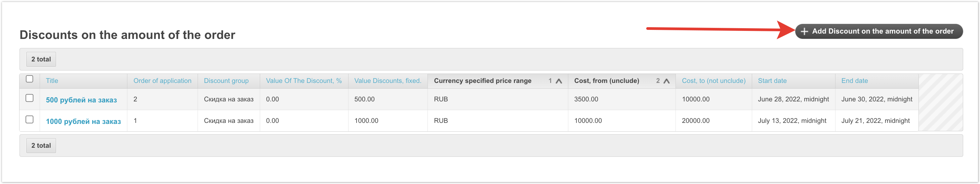The width and height of the screenshot is (980, 184).
Task: Toggle the select-all checkbox in table header
Action: point(29,79)
